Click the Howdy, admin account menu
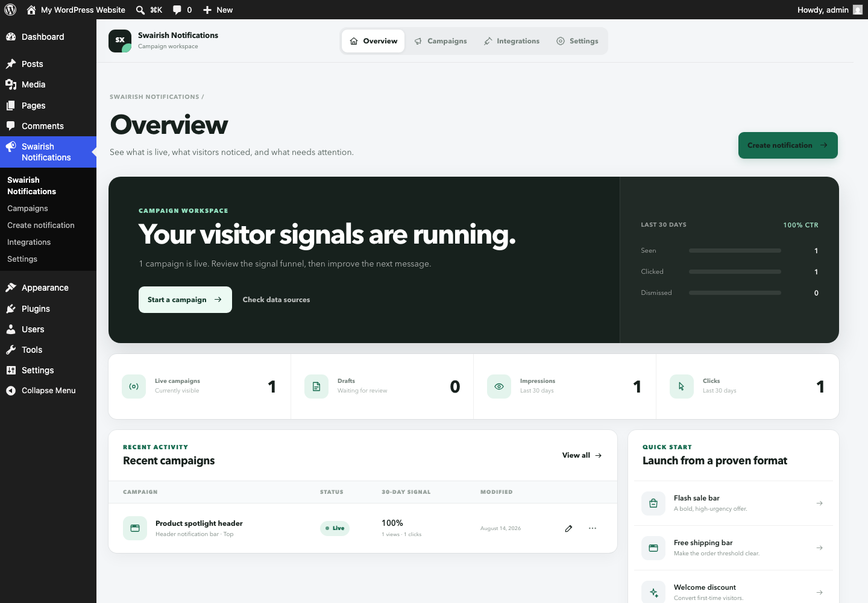 (x=829, y=10)
